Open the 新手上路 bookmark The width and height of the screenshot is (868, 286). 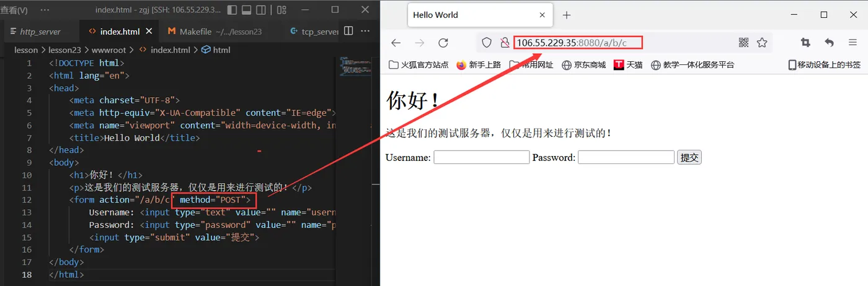tap(479, 64)
